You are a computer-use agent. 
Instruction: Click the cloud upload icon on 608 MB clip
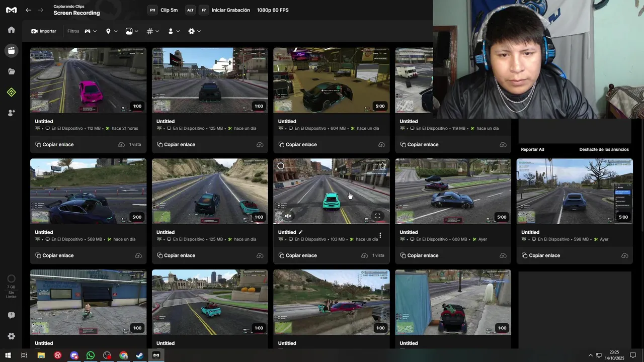tap(503, 255)
